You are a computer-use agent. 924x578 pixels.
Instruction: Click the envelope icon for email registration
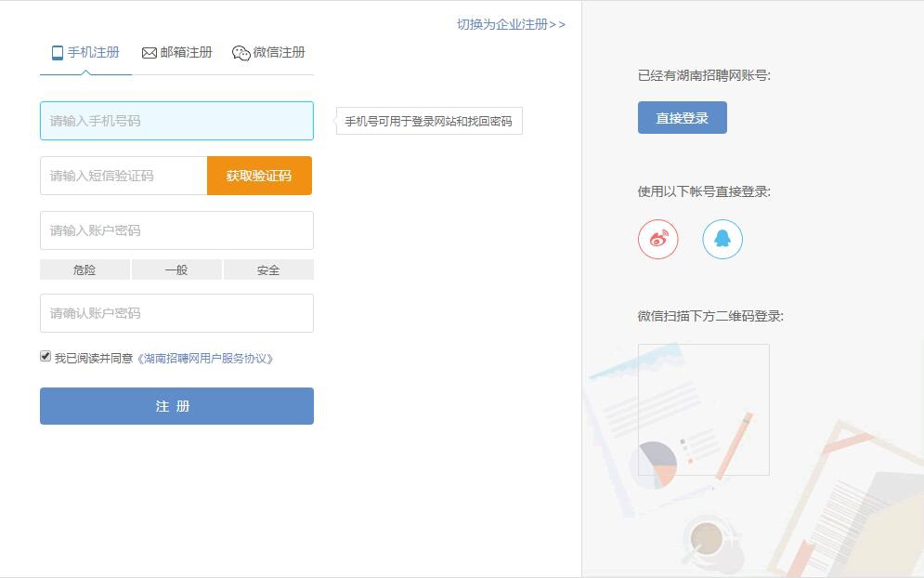click(x=149, y=53)
